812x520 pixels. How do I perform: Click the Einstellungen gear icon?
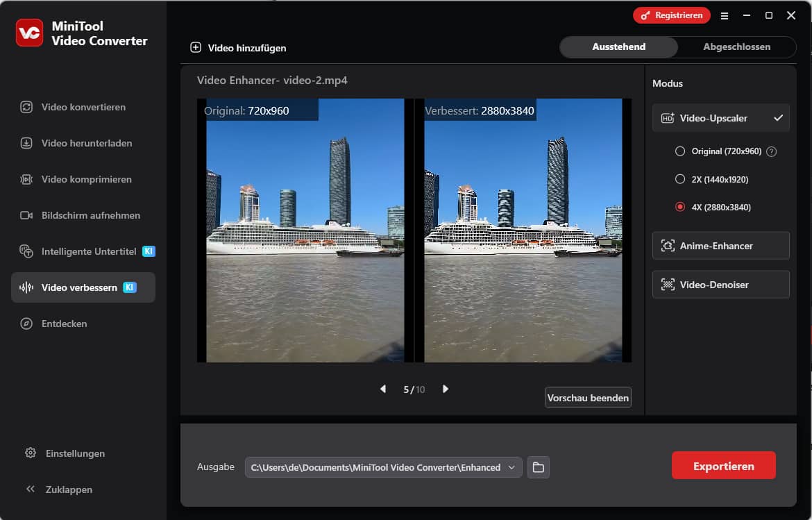tap(31, 453)
